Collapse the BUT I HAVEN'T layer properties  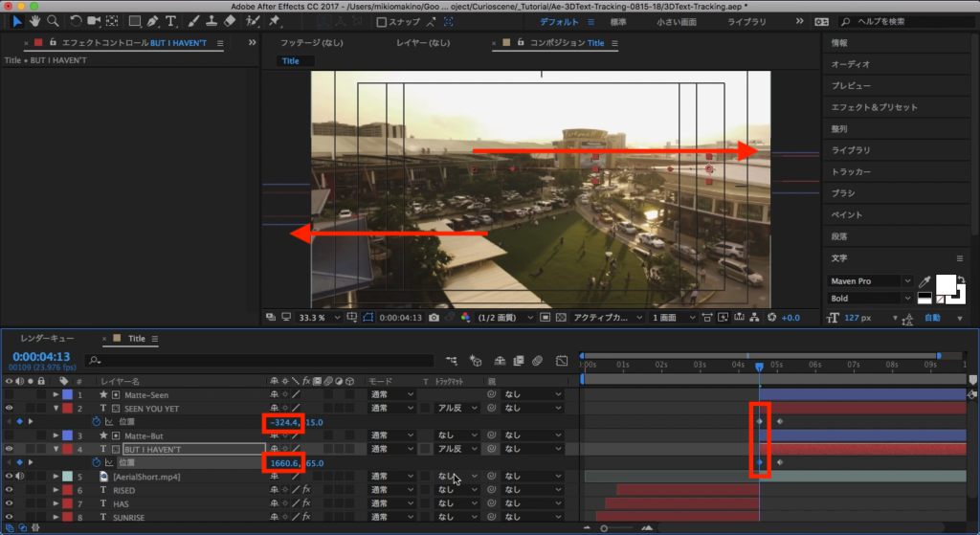56,449
